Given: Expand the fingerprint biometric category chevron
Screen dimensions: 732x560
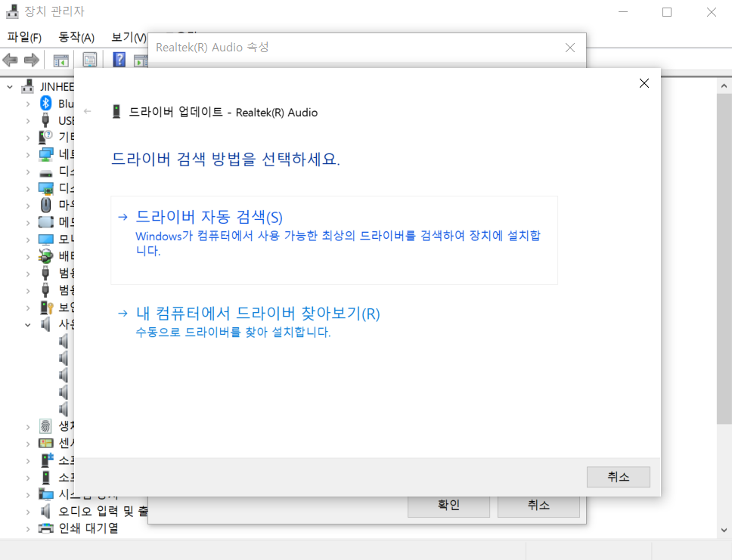Looking at the screenshot, I should pos(28,426).
